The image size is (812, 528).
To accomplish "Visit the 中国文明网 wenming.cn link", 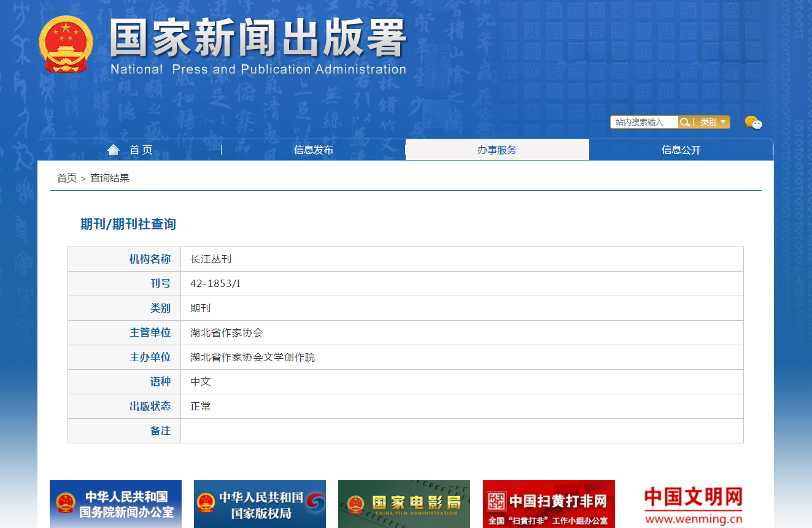I will coord(693,504).
